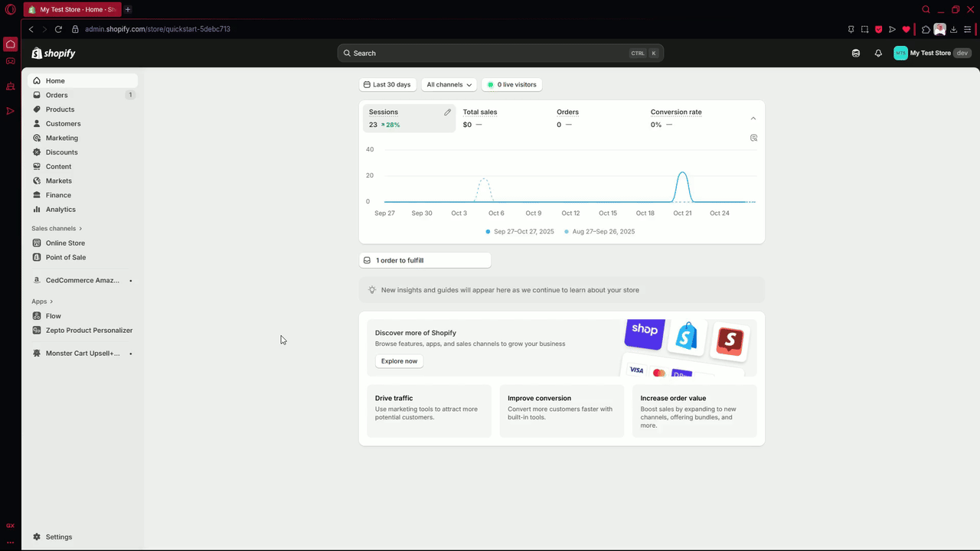Click the 1 order to fulfill button
This screenshot has height=551, width=980.
point(425,260)
